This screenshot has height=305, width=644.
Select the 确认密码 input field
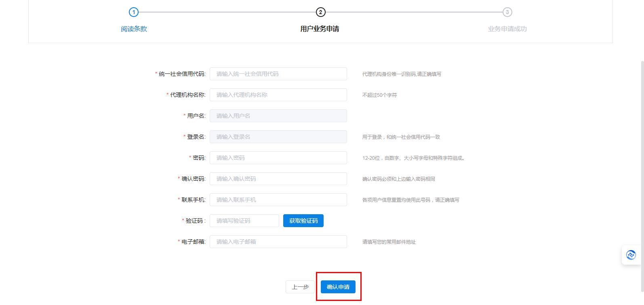pos(278,179)
